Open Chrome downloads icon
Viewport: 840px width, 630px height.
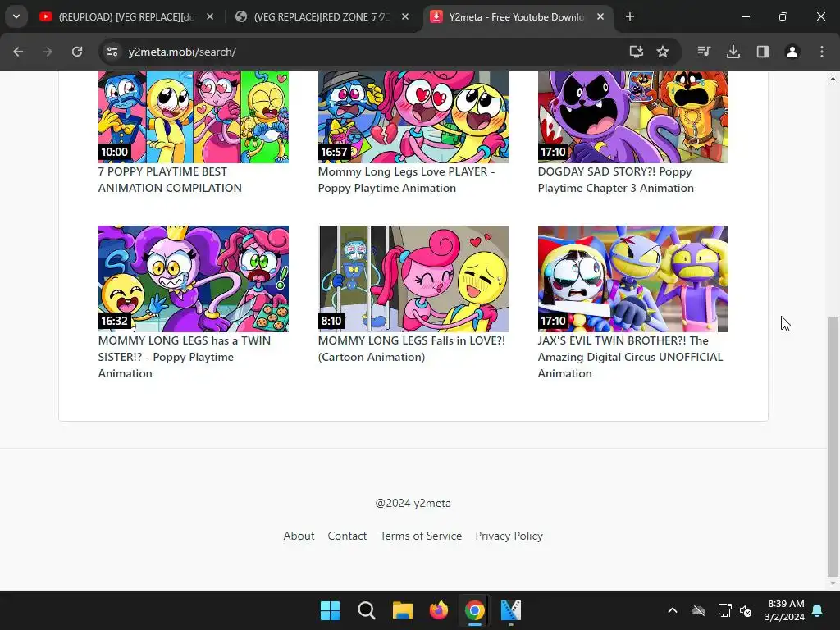[733, 52]
